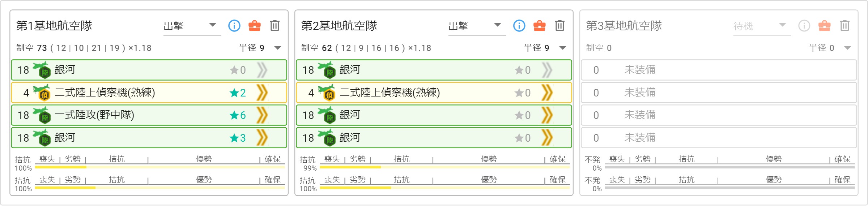The width and height of the screenshot is (868, 206).
Task: Click last 銀河 row in 第2基地航空隊
Action: pyautogui.click(x=434, y=138)
